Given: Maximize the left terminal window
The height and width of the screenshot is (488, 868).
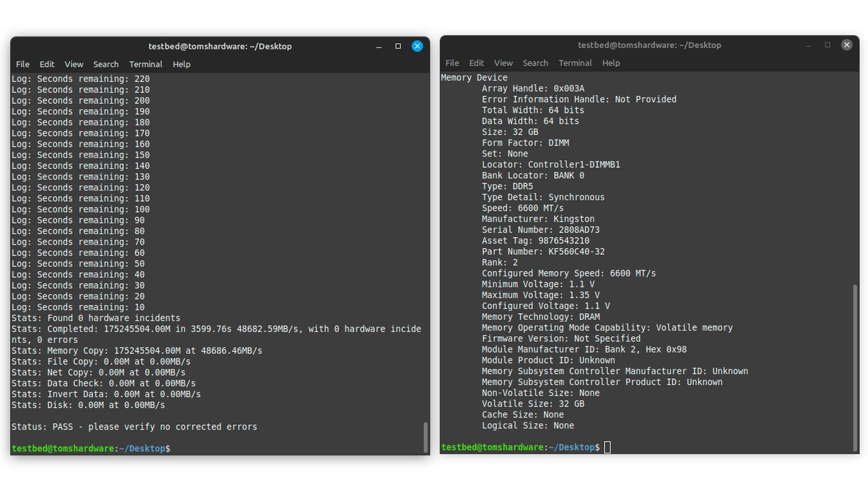Looking at the screenshot, I should (398, 46).
